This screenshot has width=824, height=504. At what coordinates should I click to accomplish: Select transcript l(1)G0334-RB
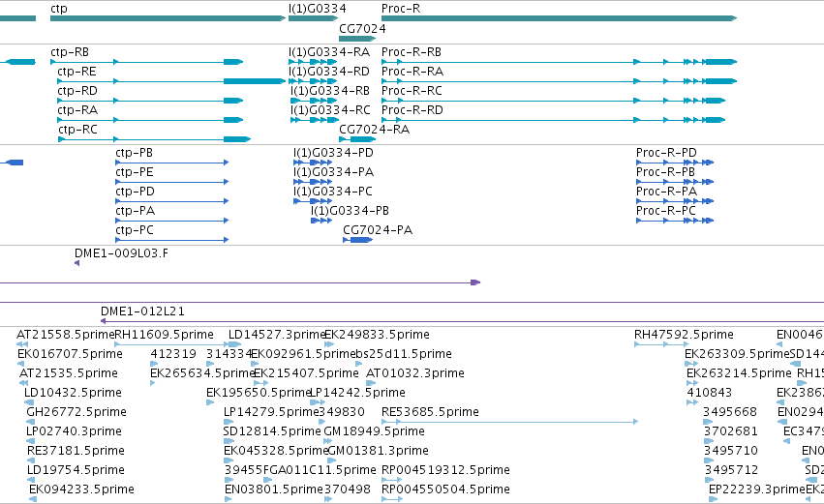tap(330, 91)
